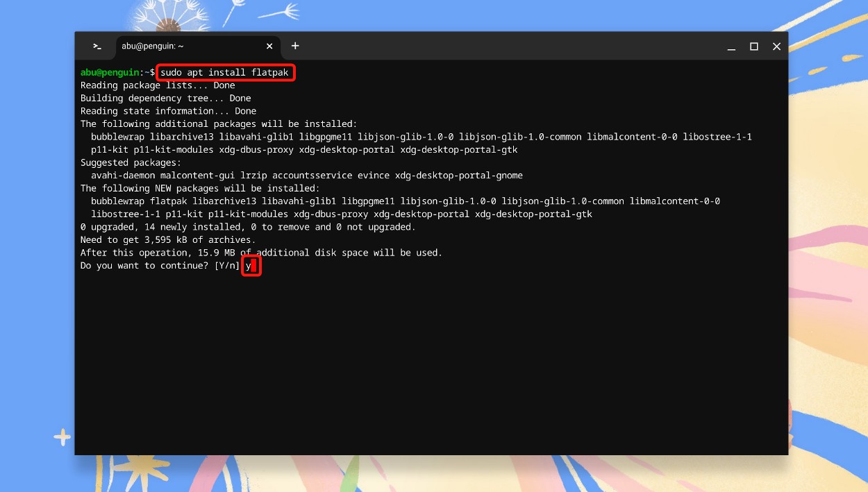This screenshot has height=492, width=868.
Task: Click the 14 newly installed summary line
Action: tap(194, 226)
